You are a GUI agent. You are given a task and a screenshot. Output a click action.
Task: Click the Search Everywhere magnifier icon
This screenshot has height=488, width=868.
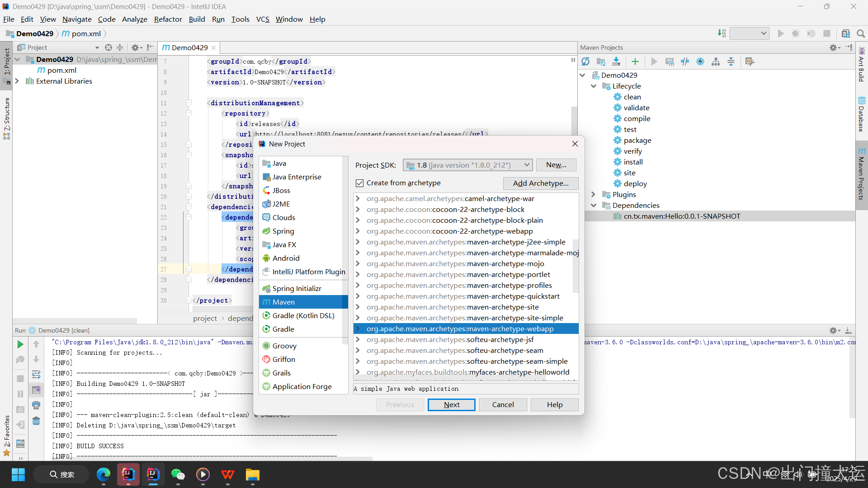click(x=860, y=33)
